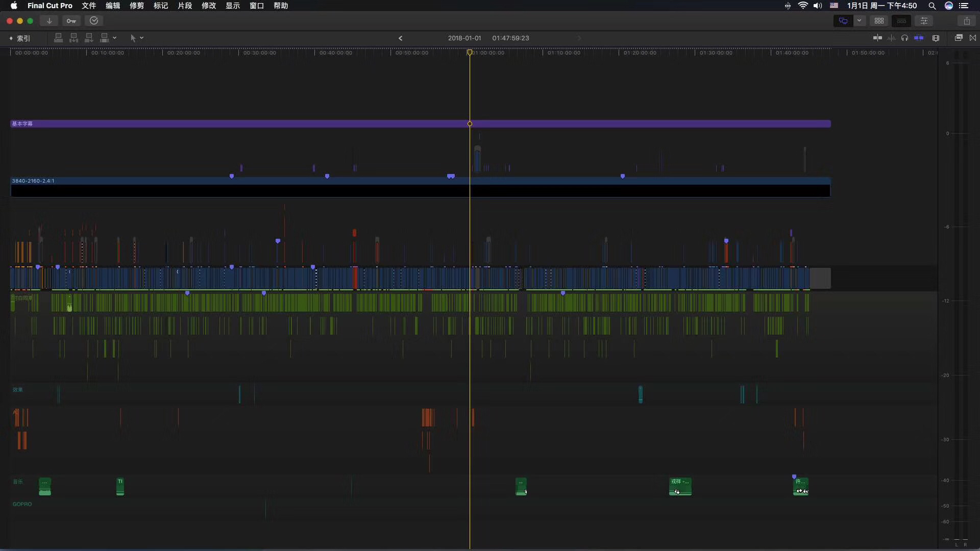This screenshot has height=551, width=980.
Task: Open the 修剪 menu
Action: point(136,6)
